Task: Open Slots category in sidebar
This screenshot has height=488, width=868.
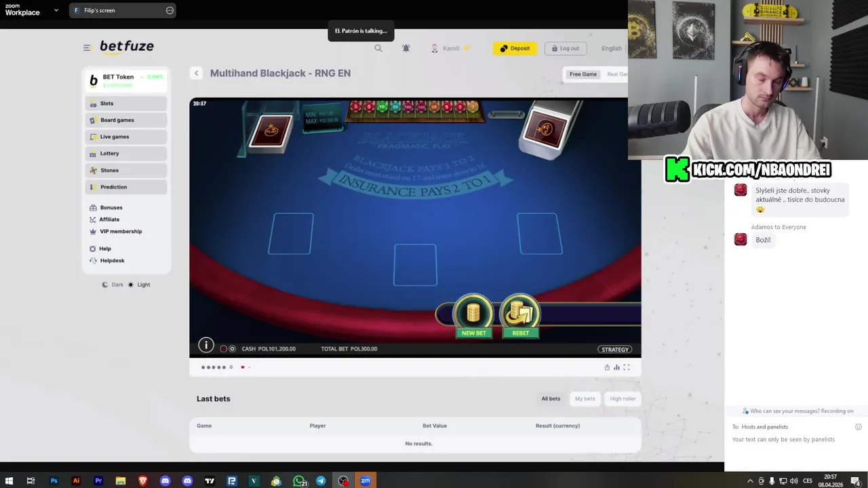Action: pyautogui.click(x=126, y=103)
